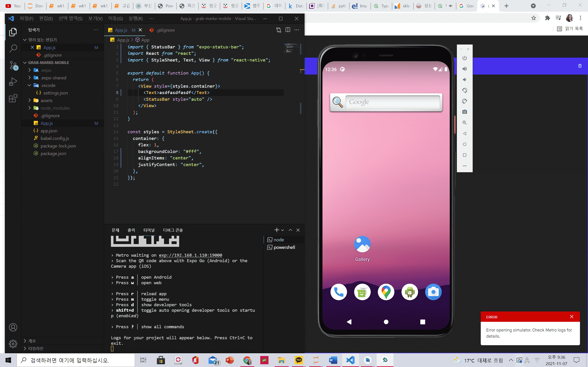Open the Source Control view
The width and height of the screenshot is (588, 367).
tap(13, 65)
